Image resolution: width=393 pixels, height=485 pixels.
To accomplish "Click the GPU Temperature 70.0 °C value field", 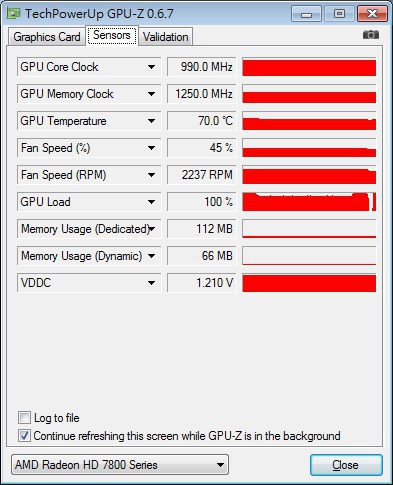I will click(x=201, y=121).
